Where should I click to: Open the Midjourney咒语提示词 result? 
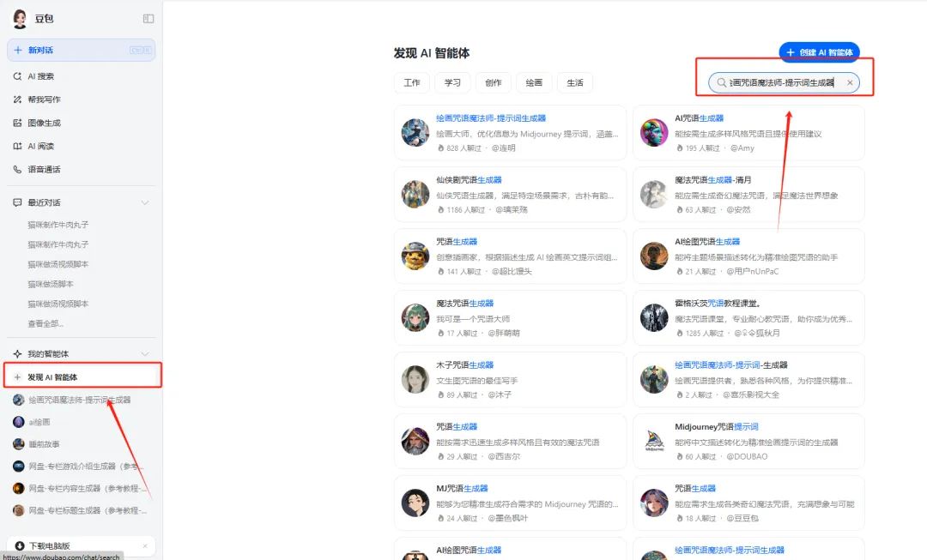[748, 442]
